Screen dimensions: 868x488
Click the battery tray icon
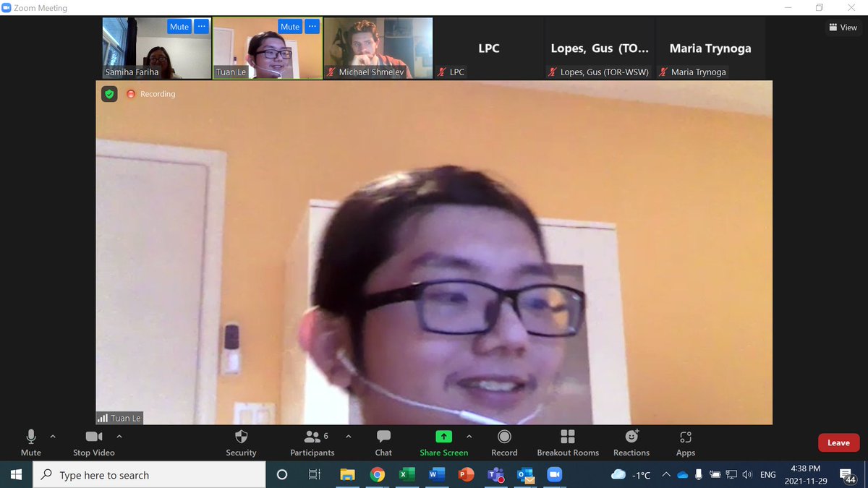715,474
